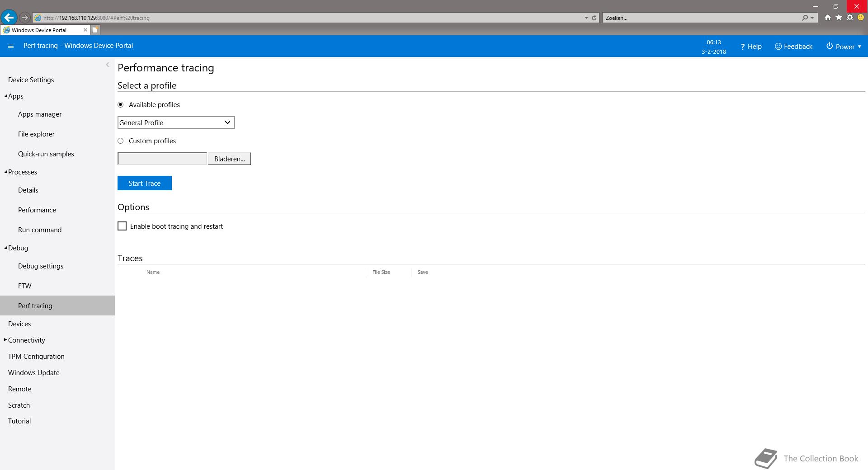
Task: Expand the Connectivity tree section
Action: click(x=5, y=340)
